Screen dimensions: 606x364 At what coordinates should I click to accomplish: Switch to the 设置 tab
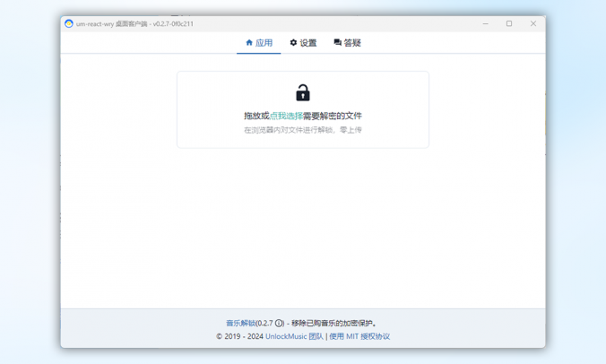[x=303, y=43]
